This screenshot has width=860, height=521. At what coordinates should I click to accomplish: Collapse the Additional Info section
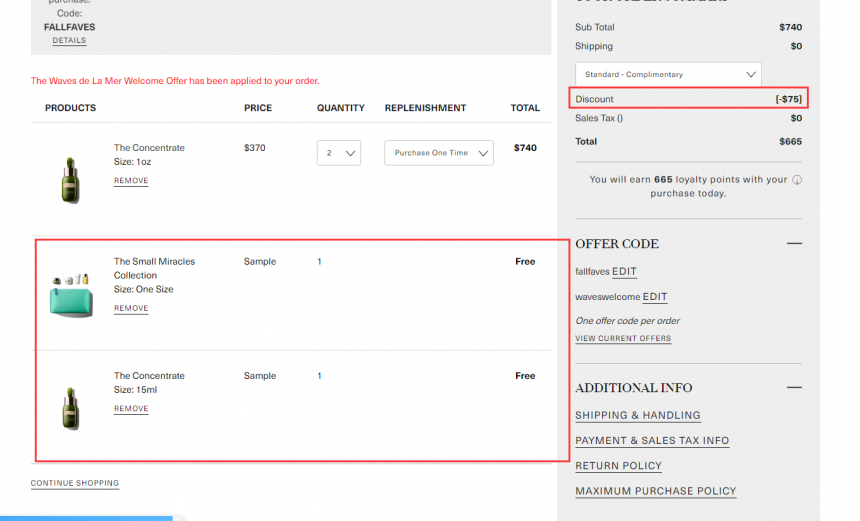coord(794,387)
